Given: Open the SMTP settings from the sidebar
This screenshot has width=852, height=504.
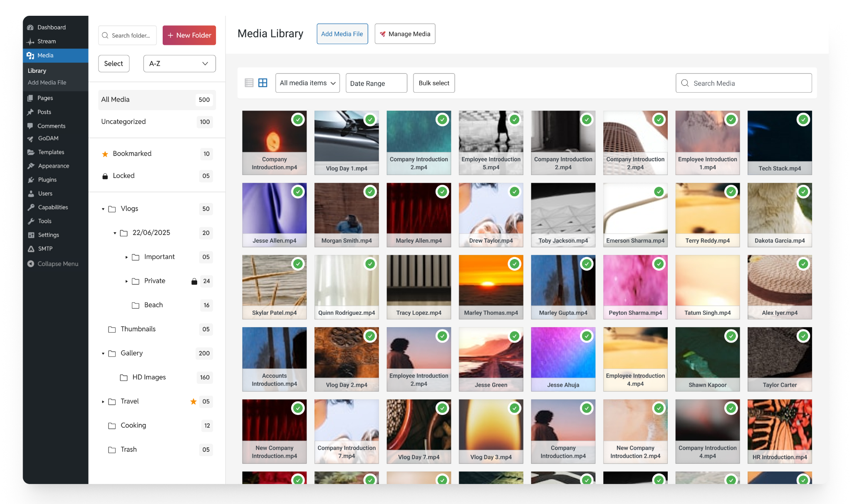Looking at the screenshot, I should coord(45,249).
